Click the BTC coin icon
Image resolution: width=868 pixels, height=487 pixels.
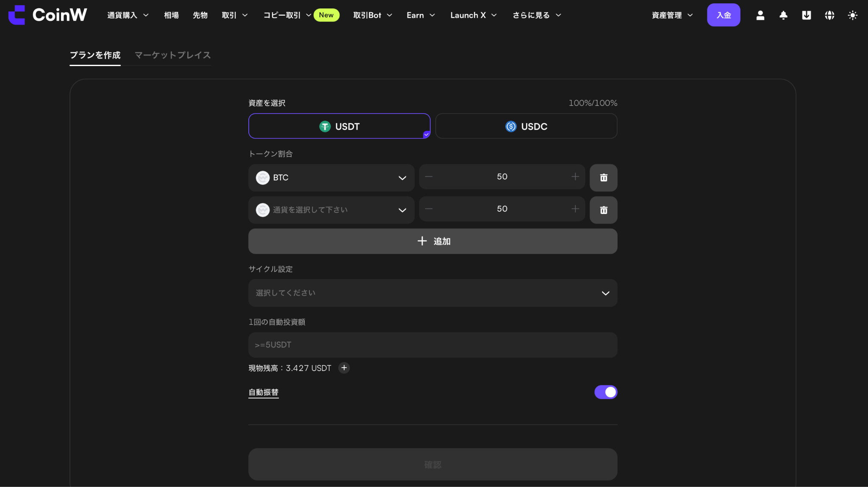[263, 177]
